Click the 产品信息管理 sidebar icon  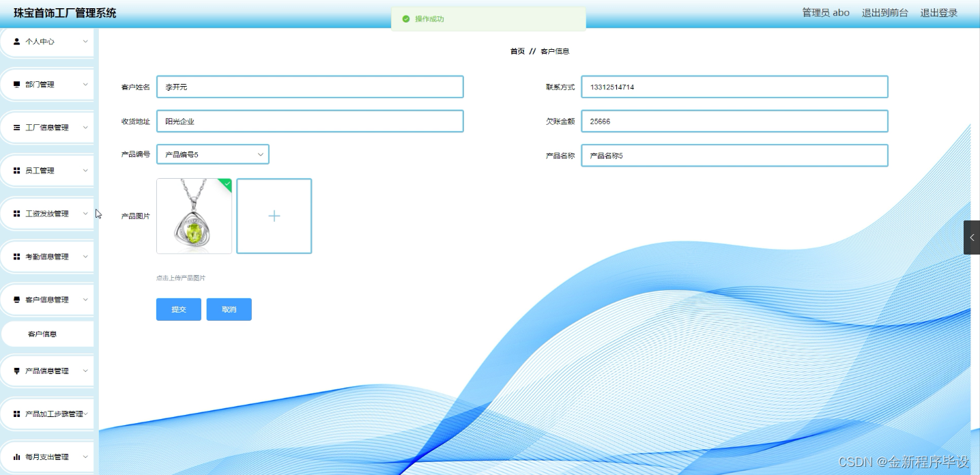click(15, 371)
